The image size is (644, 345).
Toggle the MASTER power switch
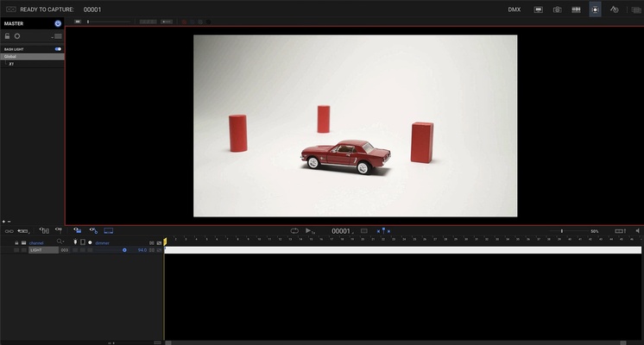coord(58,23)
